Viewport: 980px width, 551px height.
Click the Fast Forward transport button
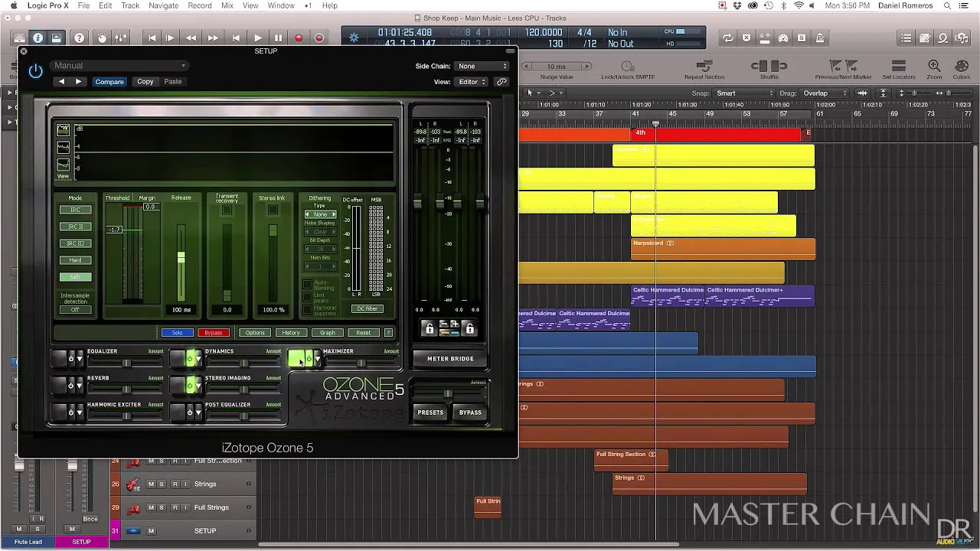point(212,37)
